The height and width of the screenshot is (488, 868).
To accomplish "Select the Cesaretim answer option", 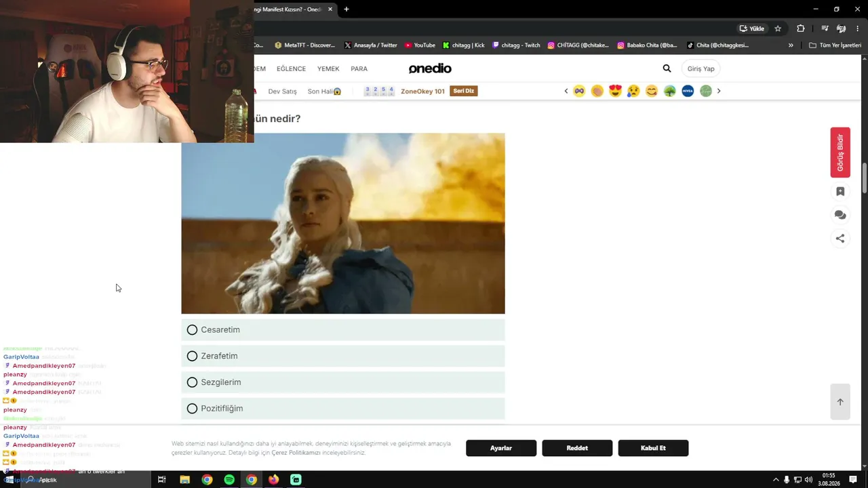I will [x=343, y=330].
